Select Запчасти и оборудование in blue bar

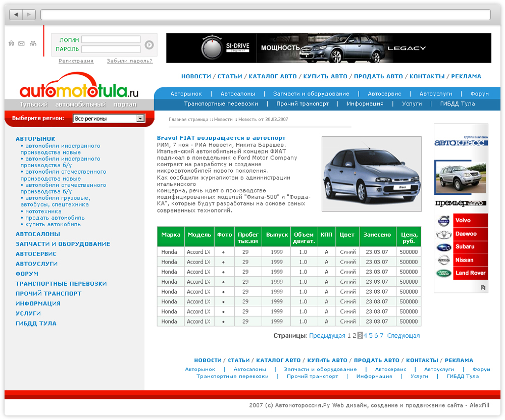tap(311, 94)
